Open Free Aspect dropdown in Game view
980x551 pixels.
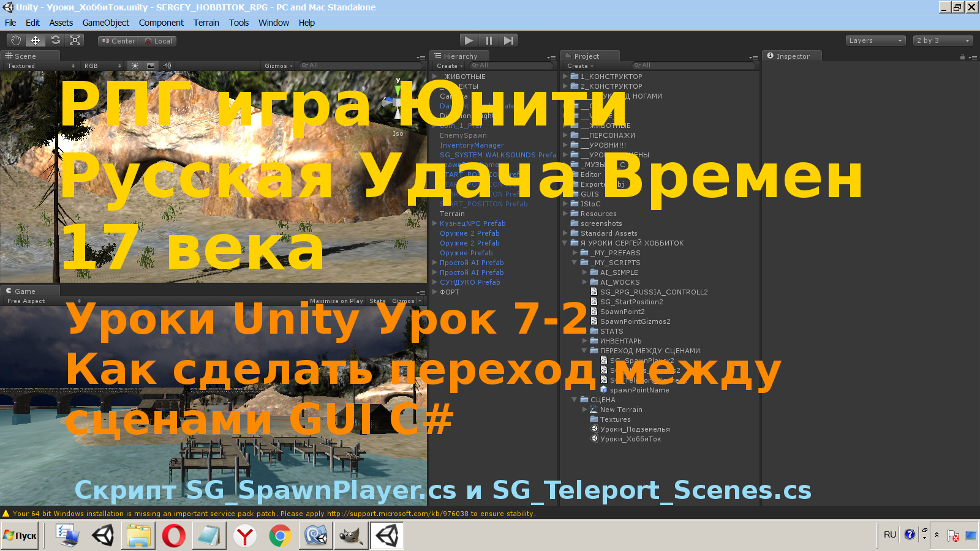pyautogui.click(x=43, y=301)
